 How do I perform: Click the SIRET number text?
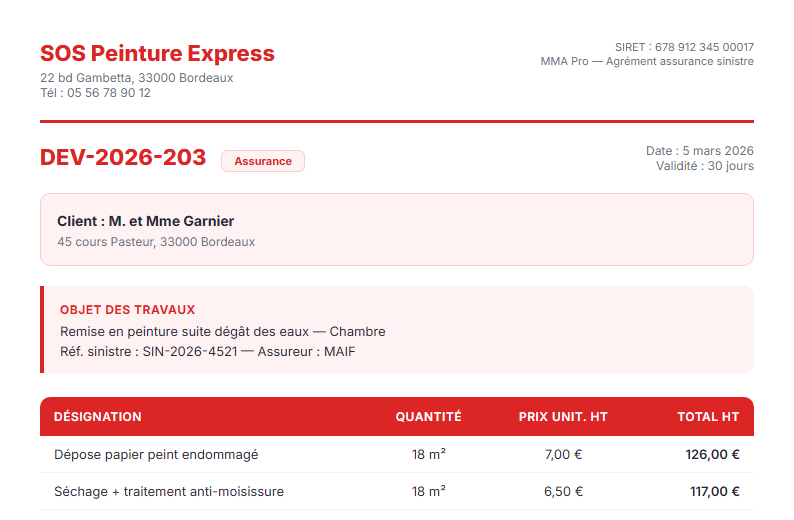click(684, 47)
